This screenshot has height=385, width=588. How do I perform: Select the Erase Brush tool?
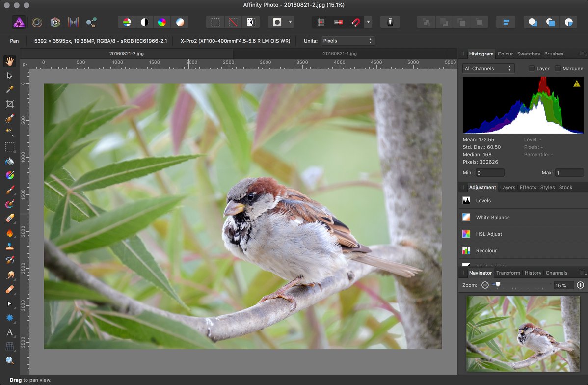point(10,218)
